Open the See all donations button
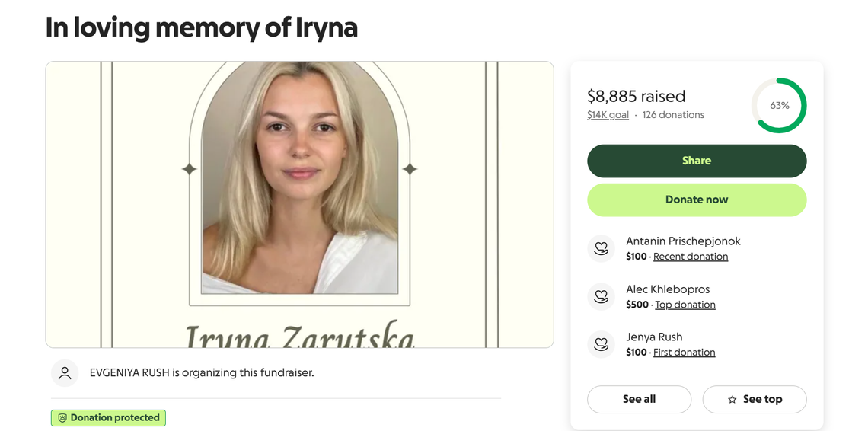 639,399
